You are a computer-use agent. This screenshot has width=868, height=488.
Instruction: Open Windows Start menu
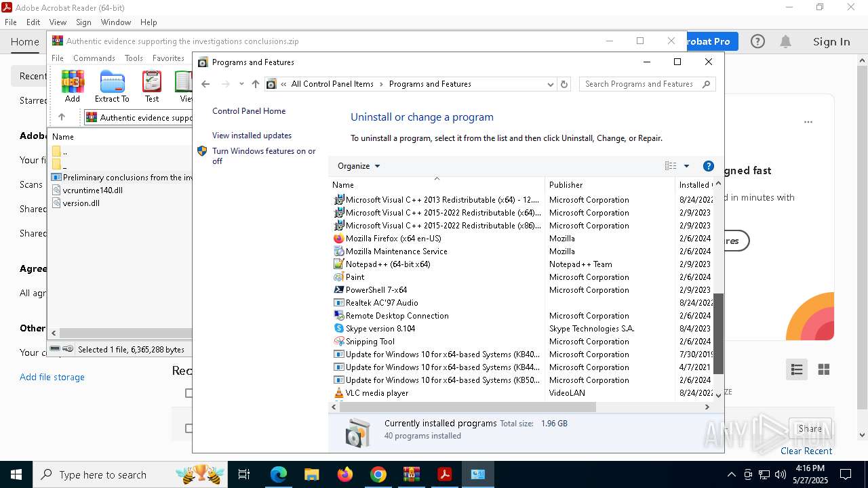pos(16,474)
